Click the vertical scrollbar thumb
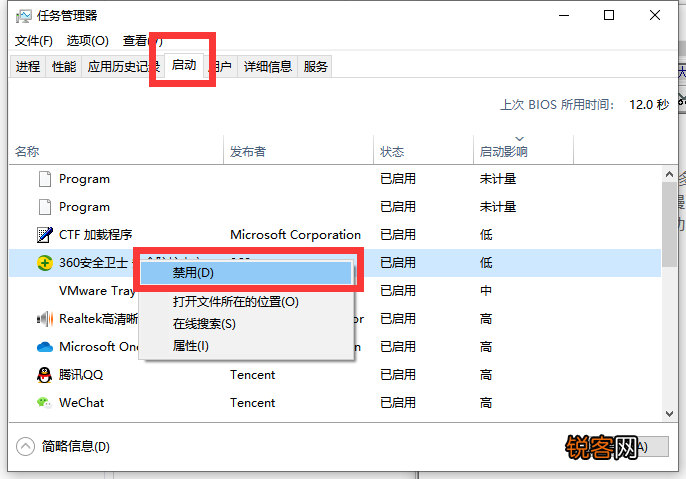 [669, 224]
